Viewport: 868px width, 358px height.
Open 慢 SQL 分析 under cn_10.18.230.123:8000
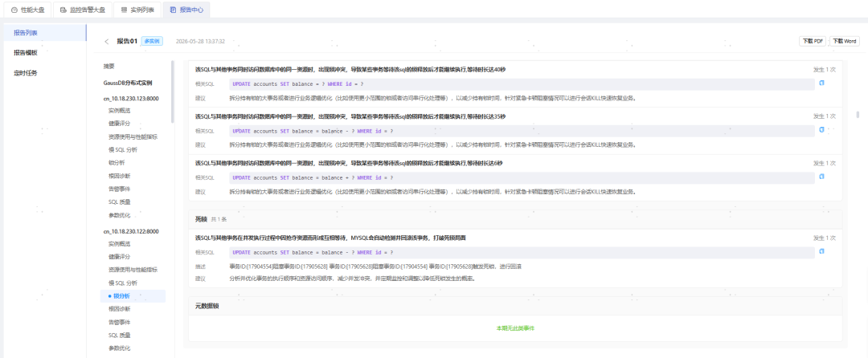click(x=122, y=150)
